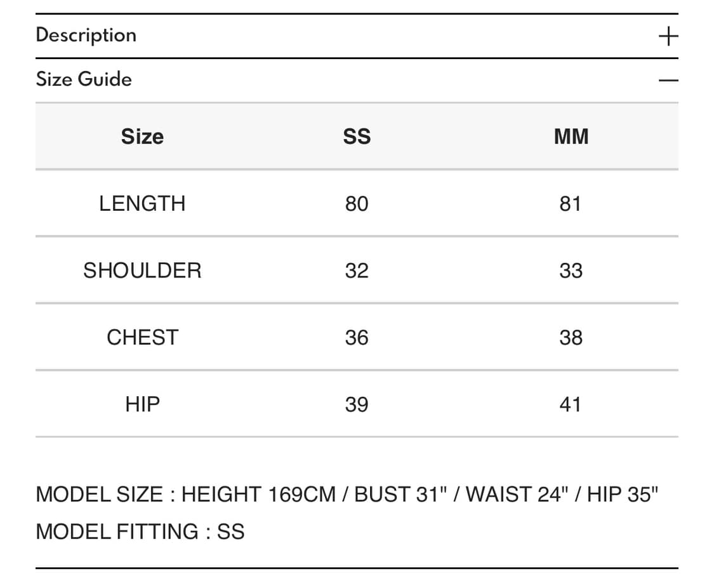Select the CHEST row label
The image size is (714, 588).
pyautogui.click(x=142, y=337)
